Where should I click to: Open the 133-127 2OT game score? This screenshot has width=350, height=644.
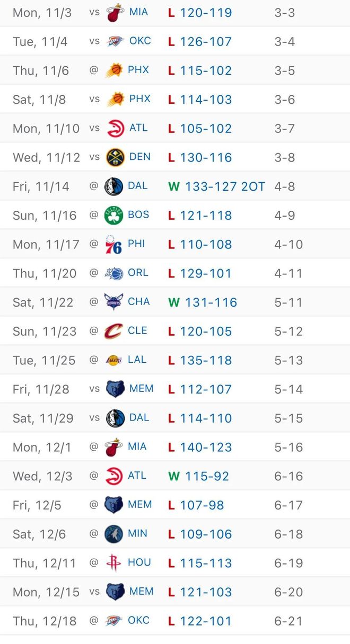224,186
